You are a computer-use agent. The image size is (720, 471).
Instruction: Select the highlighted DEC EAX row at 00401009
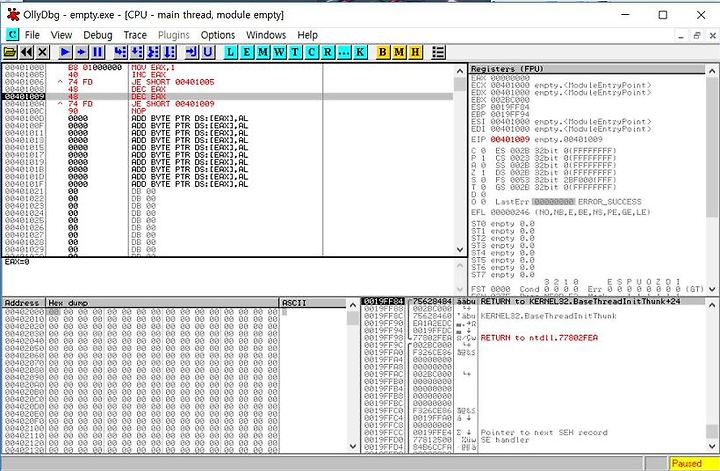[228, 97]
